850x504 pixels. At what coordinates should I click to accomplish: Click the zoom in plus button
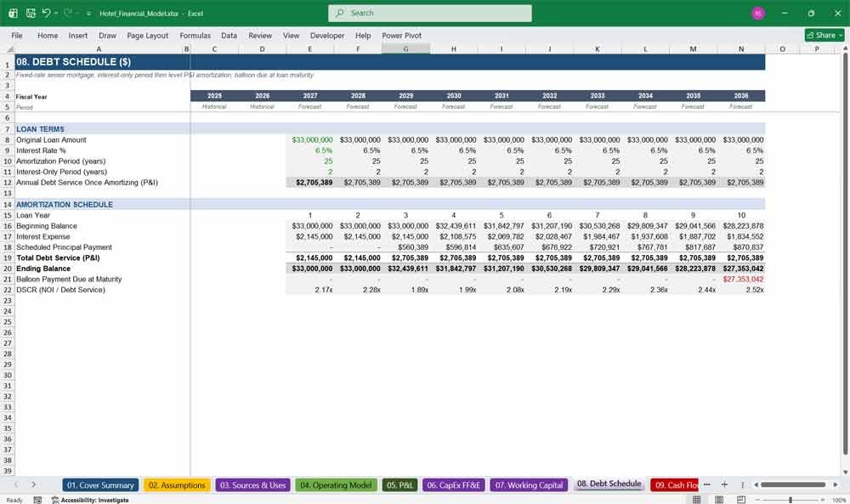click(x=823, y=500)
